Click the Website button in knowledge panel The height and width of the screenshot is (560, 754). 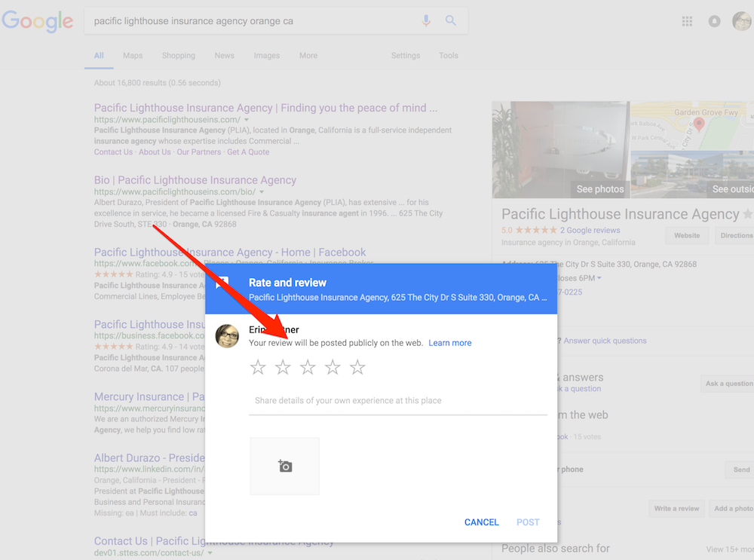tap(687, 236)
